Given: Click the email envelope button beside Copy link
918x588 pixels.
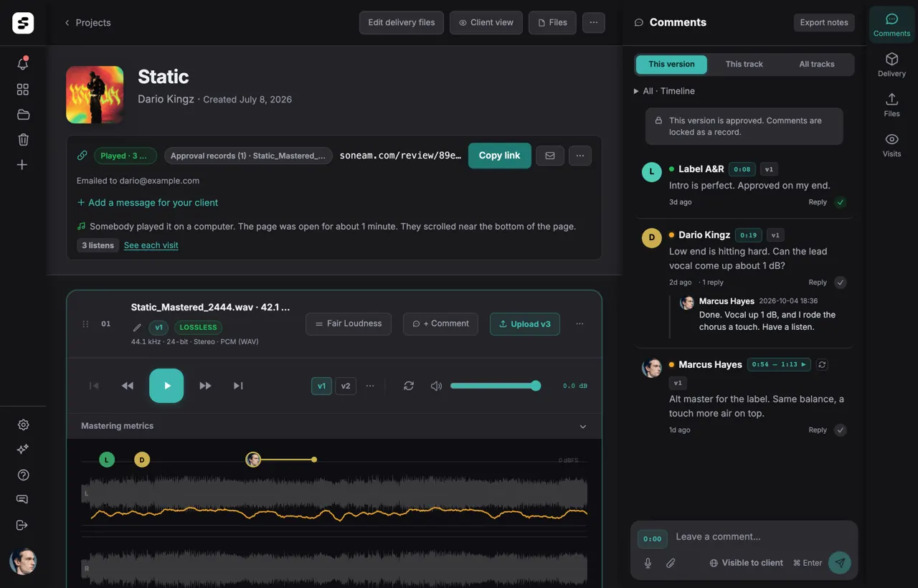Looking at the screenshot, I should (550, 156).
